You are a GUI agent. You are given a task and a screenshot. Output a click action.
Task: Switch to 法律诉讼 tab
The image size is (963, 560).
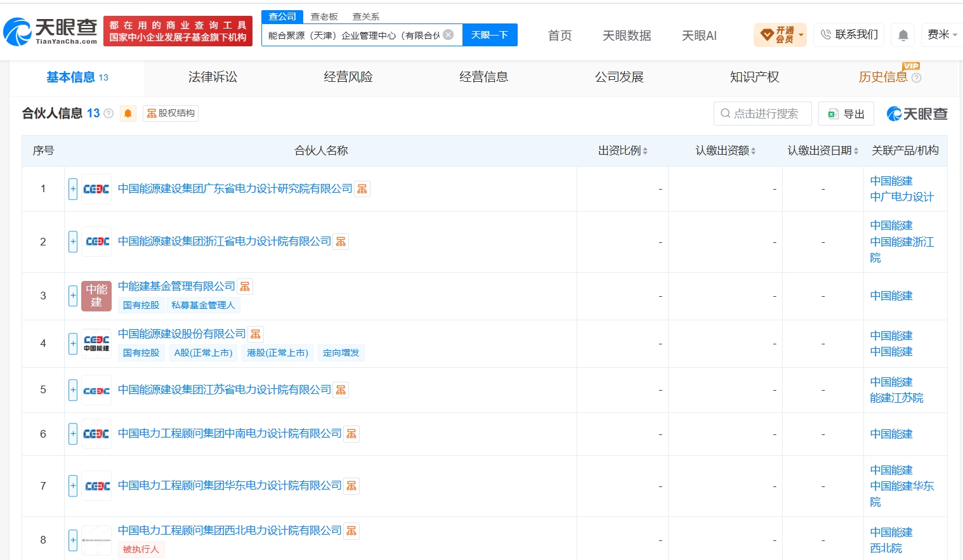(x=213, y=77)
